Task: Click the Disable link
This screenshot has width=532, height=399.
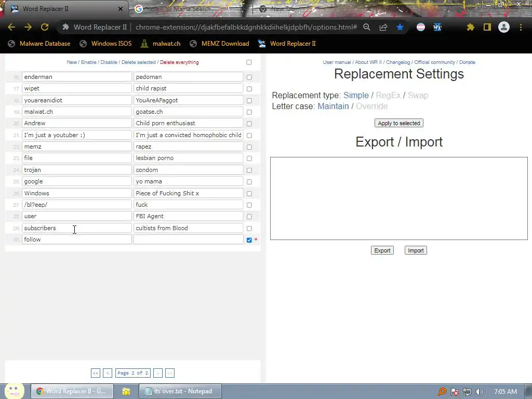Action: [109, 62]
